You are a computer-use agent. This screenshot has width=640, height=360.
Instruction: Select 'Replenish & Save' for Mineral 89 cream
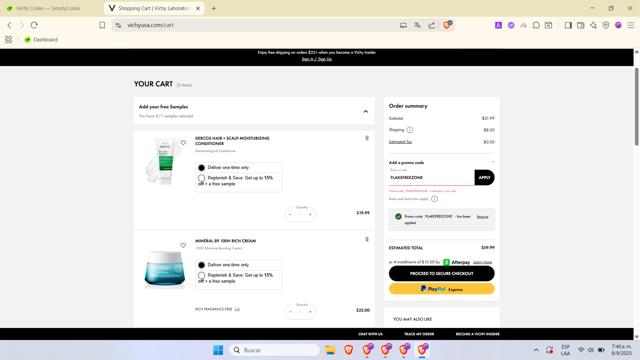(x=202, y=276)
